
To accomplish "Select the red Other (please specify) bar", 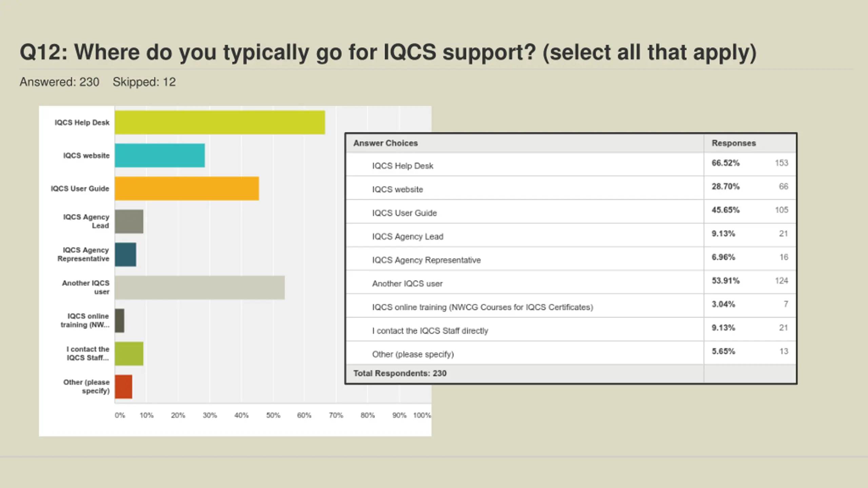I will click(x=123, y=387).
